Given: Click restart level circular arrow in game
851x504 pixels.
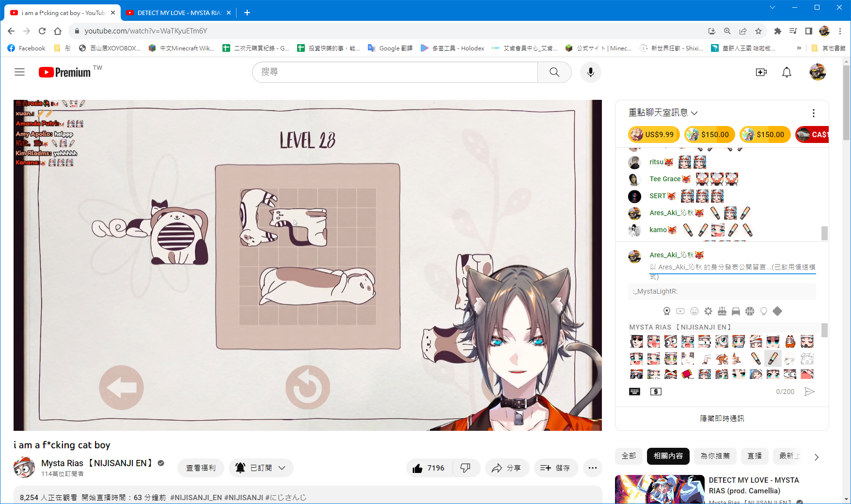Looking at the screenshot, I should pyautogui.click(x=308, y=388).
